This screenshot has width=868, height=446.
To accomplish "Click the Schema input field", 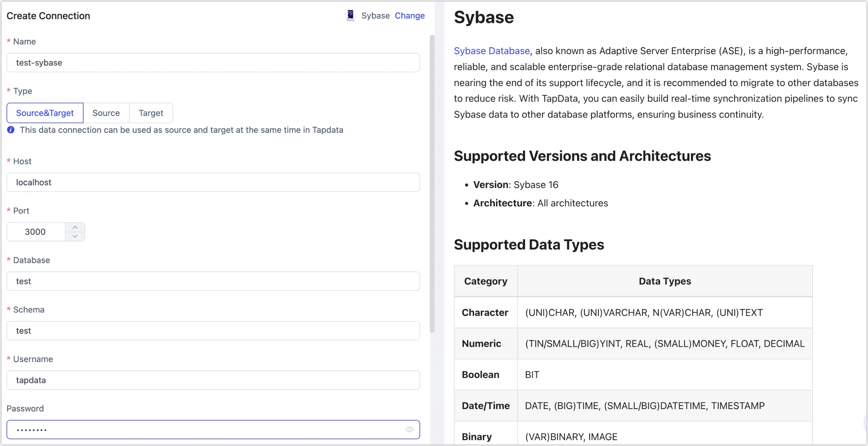I will 213,331.
